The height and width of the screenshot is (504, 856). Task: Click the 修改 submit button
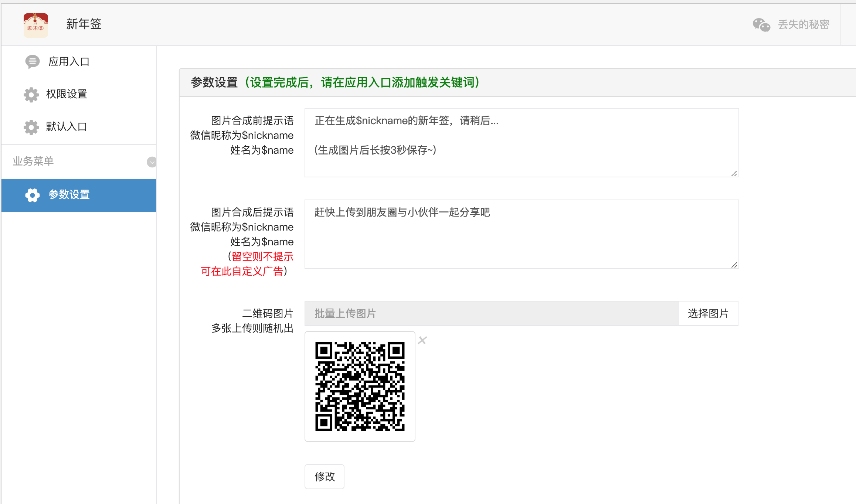(325, 476)
